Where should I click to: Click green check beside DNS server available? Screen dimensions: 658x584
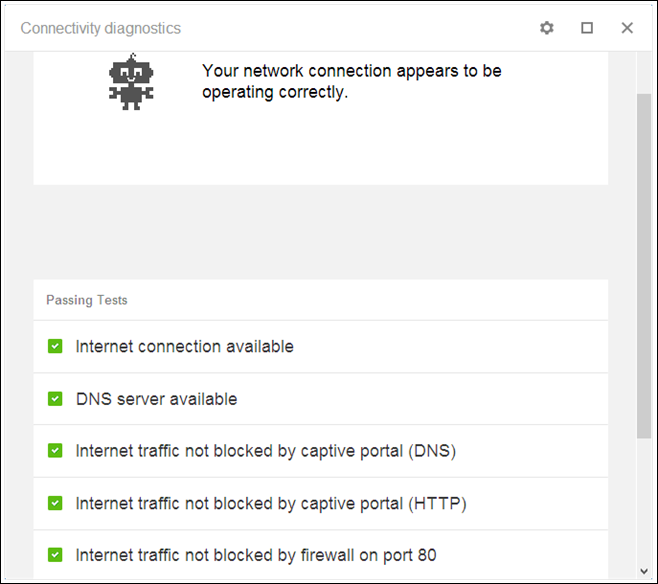click(x=55, y=398)
